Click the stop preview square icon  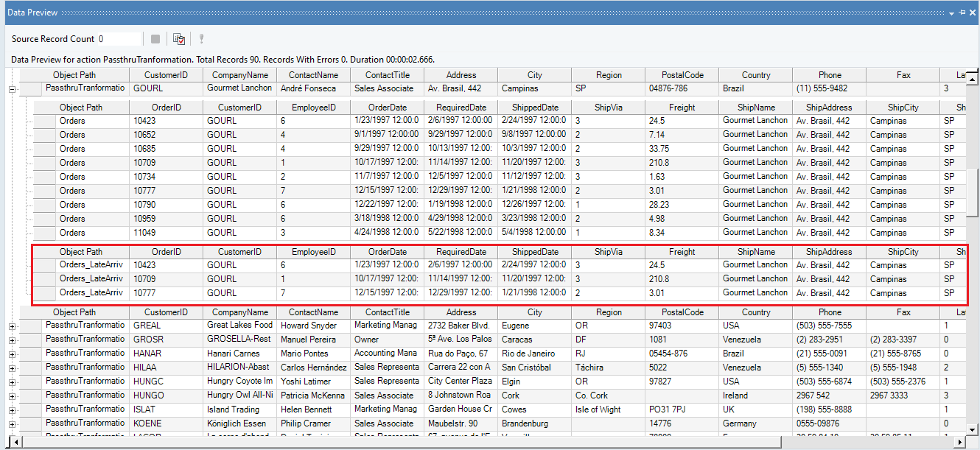pos(155,39)
